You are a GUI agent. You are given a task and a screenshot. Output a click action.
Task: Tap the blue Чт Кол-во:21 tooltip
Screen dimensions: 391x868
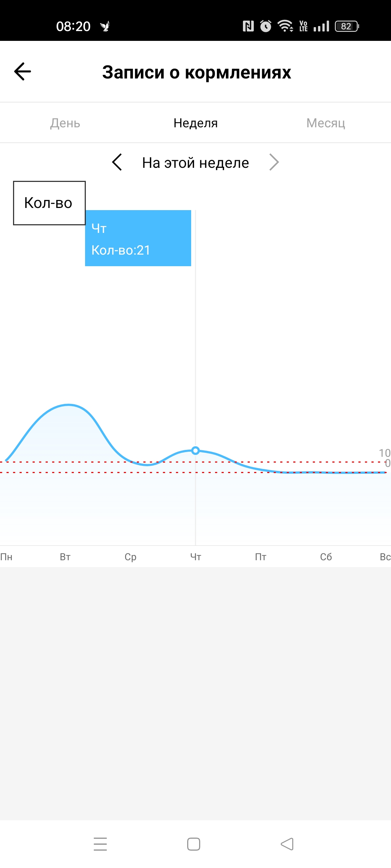138,238
